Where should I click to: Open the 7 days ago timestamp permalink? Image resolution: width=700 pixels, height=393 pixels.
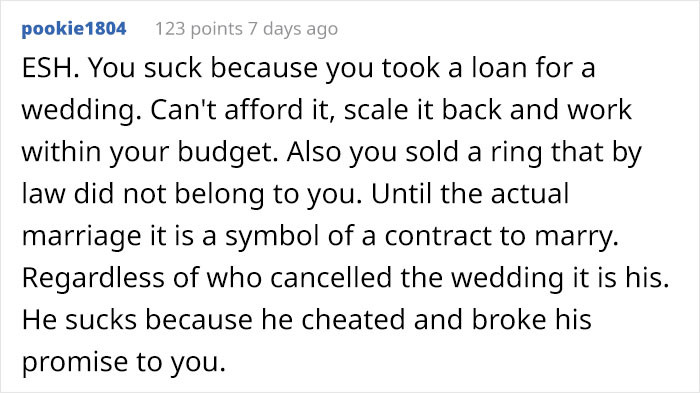(293, 29)
